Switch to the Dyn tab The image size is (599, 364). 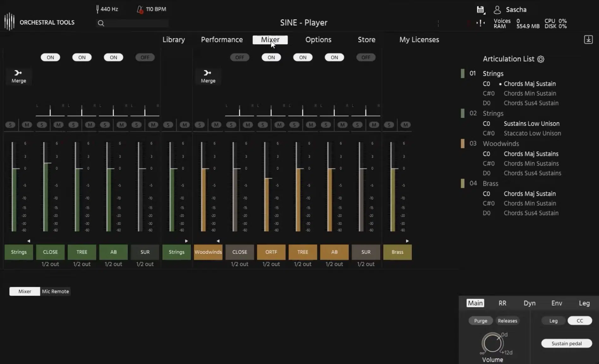[529, 303]
